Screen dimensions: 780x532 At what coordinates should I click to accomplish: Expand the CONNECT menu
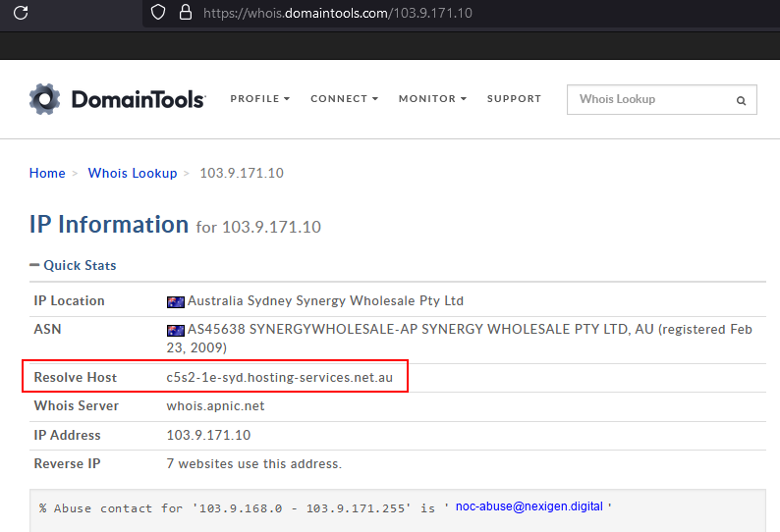tap(344, 99)
